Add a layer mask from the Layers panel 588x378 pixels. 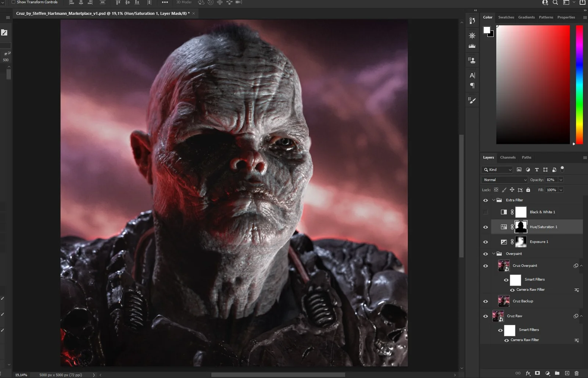[x=537, y=373]
